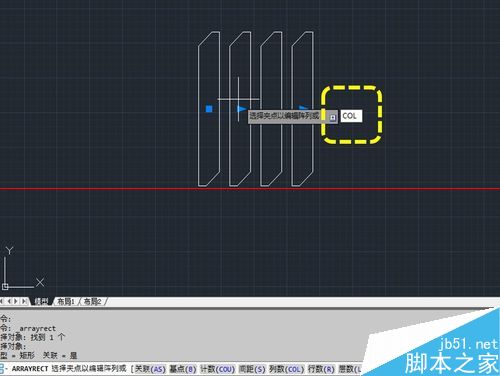This screenshot has width=500, height=376.
Task: Switch to the 布局2 layout tab
Action: (92, 302)
